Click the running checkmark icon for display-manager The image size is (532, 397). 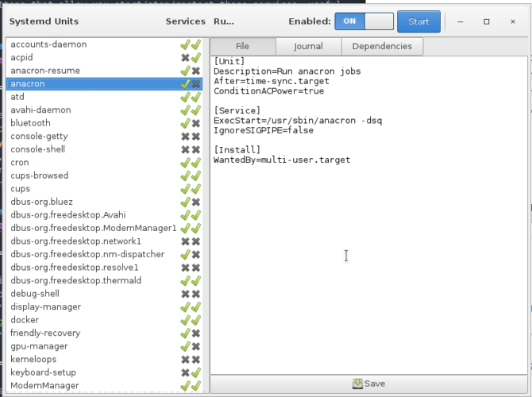point(196,307)
